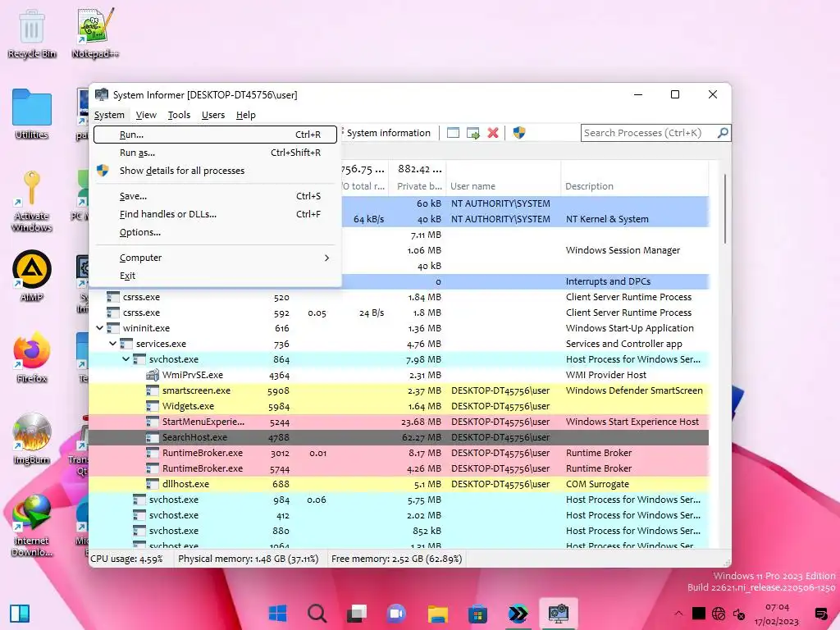Open the Widgets button on the taskbar
The height and width of the screenshot is (630, 840).
click(20, 614)
